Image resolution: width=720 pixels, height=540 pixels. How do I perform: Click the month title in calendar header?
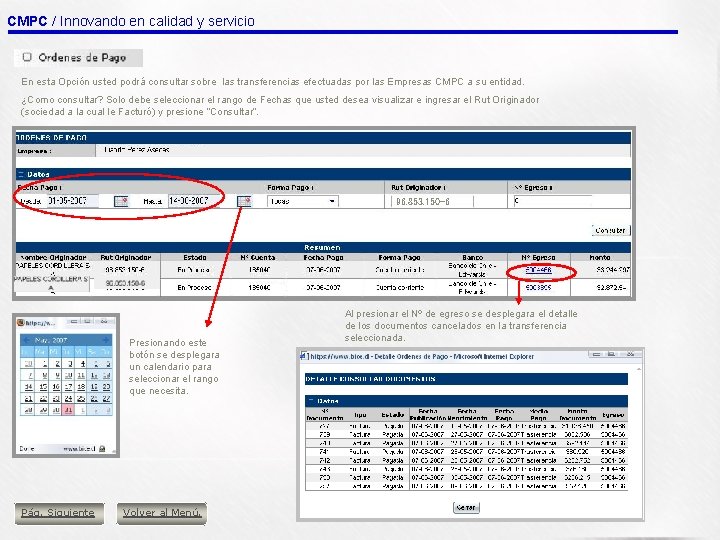(x=51, y=340)
